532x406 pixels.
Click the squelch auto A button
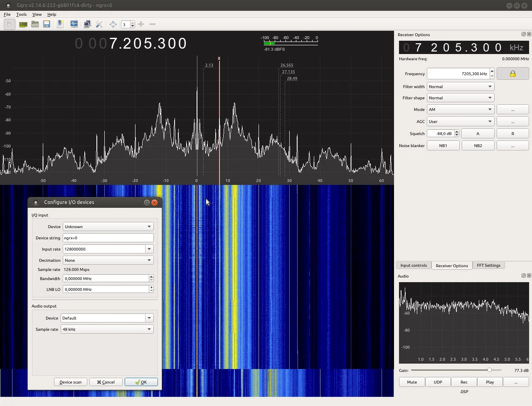tap(478, 133)
